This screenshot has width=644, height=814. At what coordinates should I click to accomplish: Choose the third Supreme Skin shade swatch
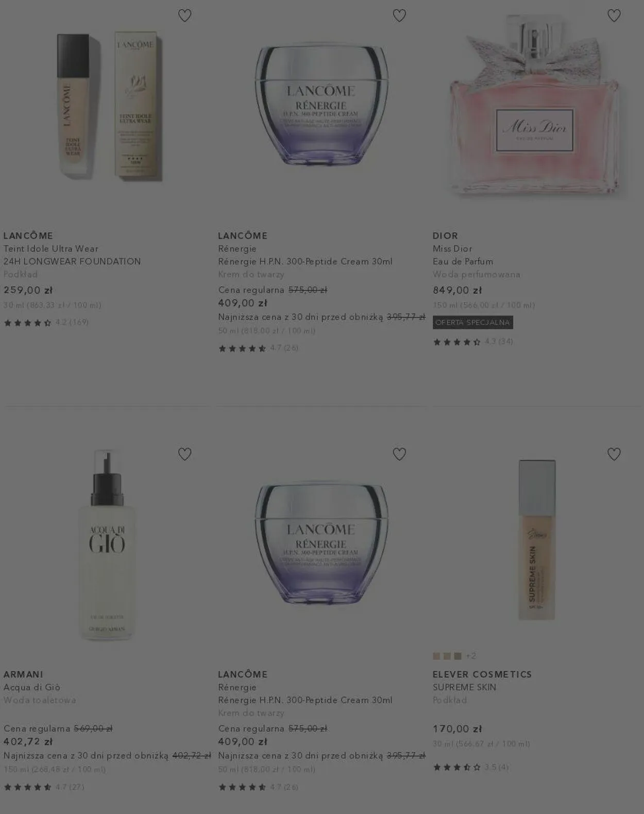457,656
